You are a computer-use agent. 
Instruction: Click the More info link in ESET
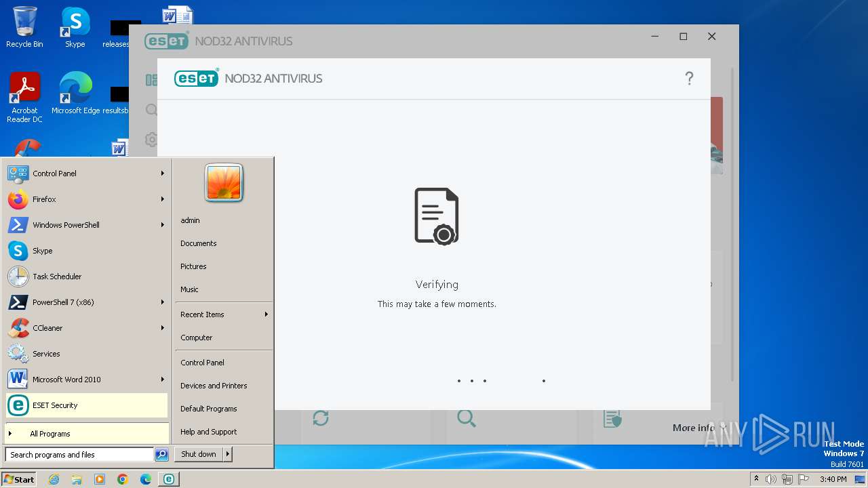pyautogui.click(x=698, y=428)
